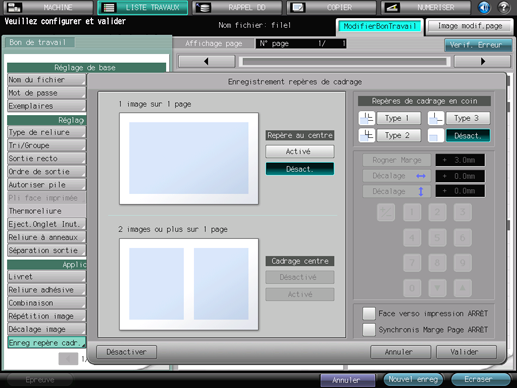Click the plus/minus keypad key
Image resolution: width=517 pixels, height=388 pixels.
[386, 212]
